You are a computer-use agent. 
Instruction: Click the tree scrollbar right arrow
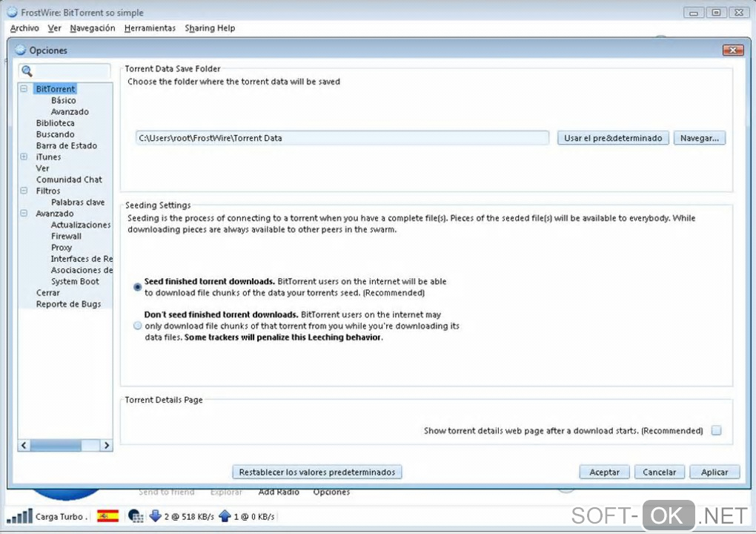point(107,445)
